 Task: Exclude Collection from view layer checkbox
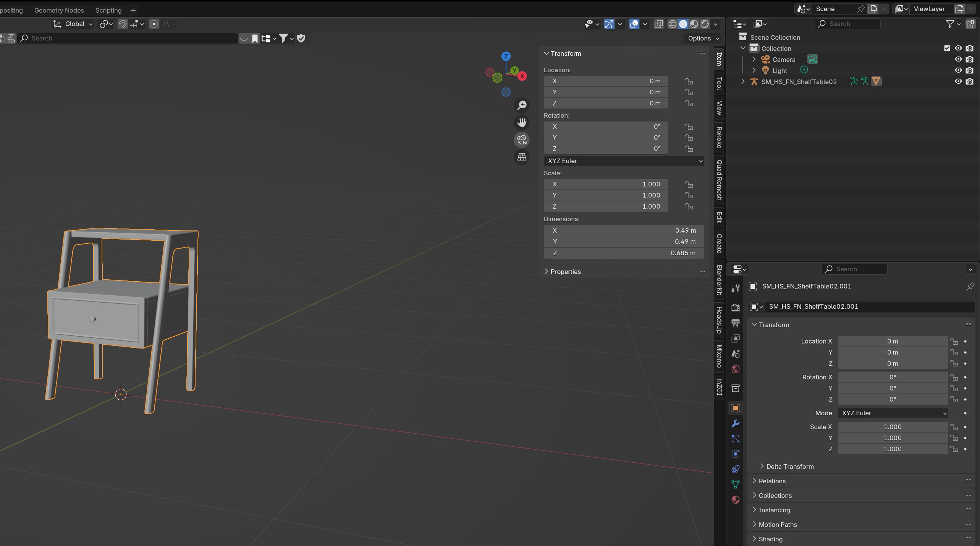947,48
